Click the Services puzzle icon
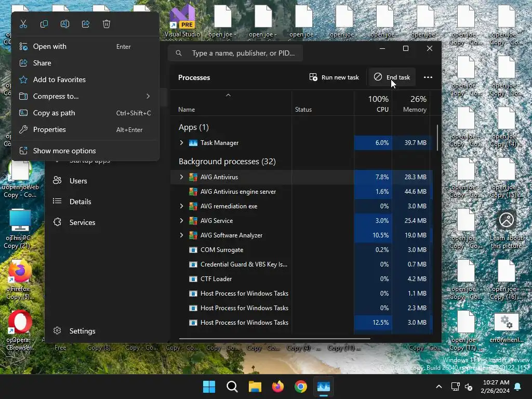The height and width of the screenshot is (399, 532). 57,222
